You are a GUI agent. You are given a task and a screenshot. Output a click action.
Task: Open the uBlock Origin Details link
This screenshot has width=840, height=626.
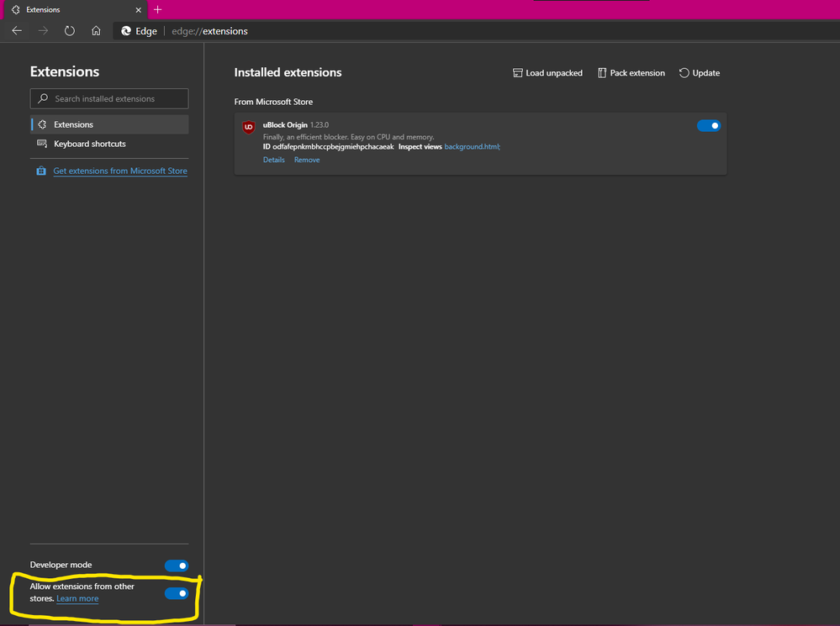[x=274, y=160]
